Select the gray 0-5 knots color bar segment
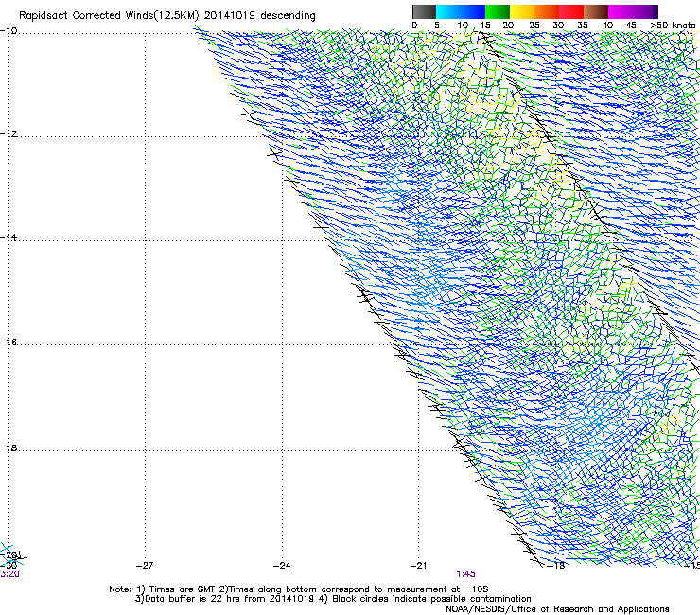Screen dimensions: 700x615 click(x=424, y=11)
